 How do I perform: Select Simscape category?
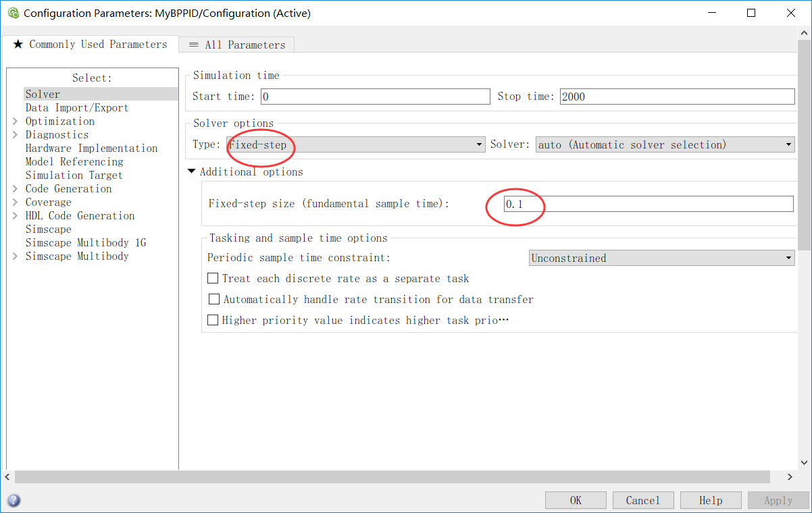48,230
